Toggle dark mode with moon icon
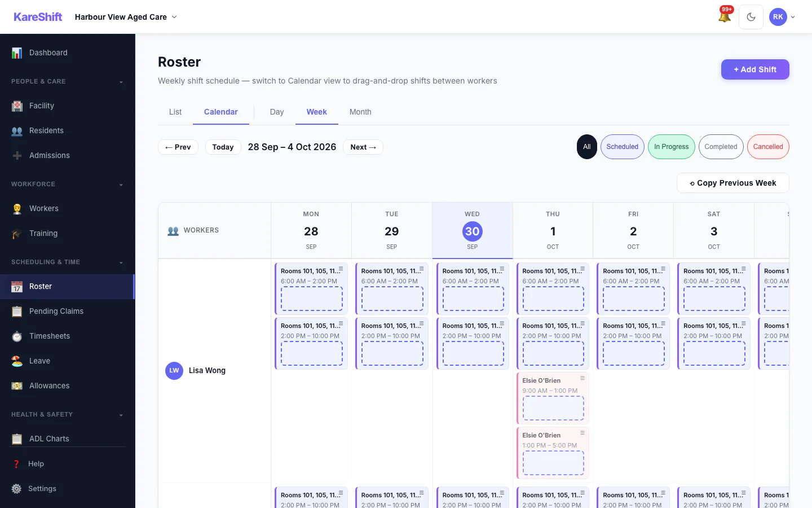This screenshot has width=812, height=508. point(751,17)
